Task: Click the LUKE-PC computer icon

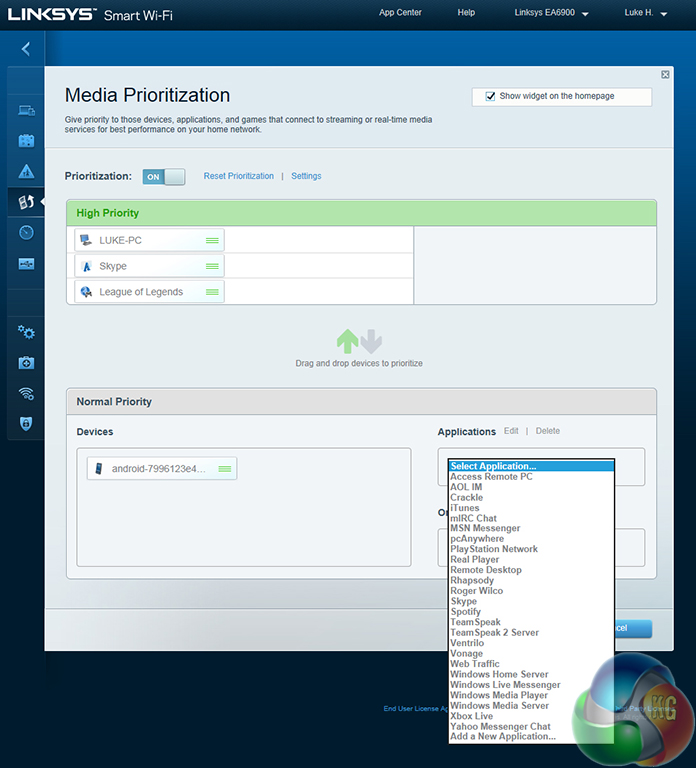Action: (86, 240)
